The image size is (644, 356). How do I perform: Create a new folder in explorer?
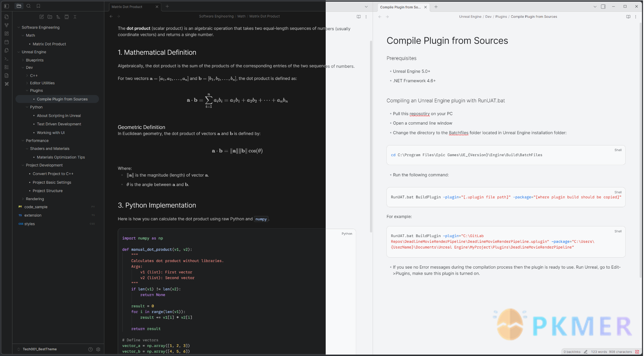(50, 17)
